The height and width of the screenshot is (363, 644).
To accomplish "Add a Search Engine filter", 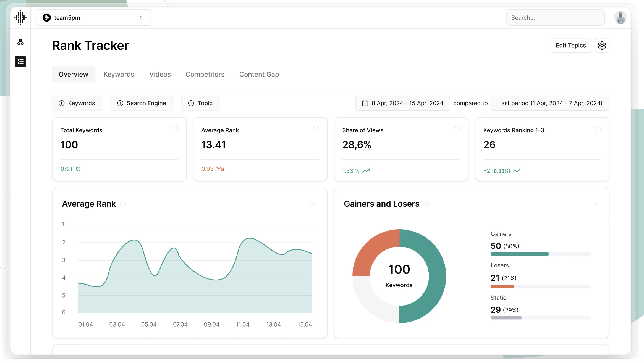I will click(x=142, y=103).
